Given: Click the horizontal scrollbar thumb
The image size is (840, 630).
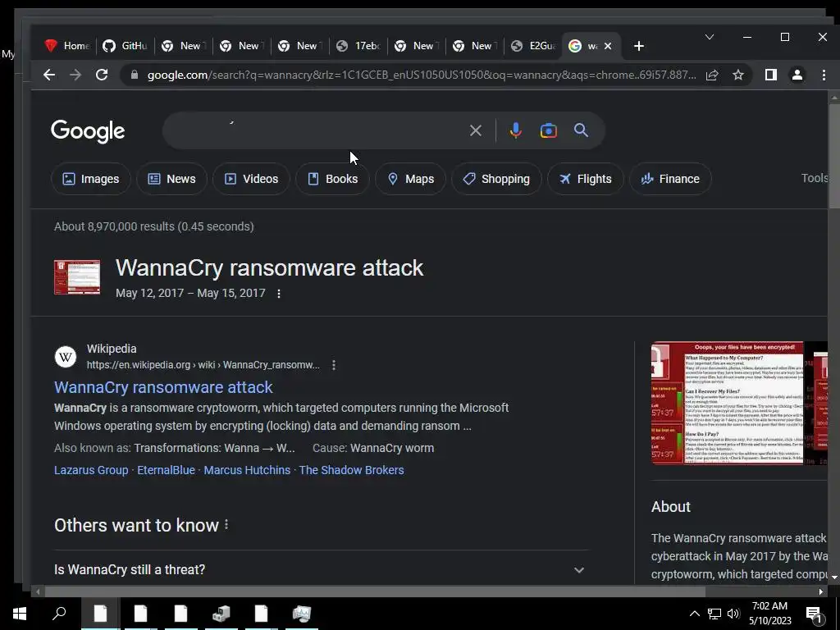Looking at the screenshot, I should (375, 592).
